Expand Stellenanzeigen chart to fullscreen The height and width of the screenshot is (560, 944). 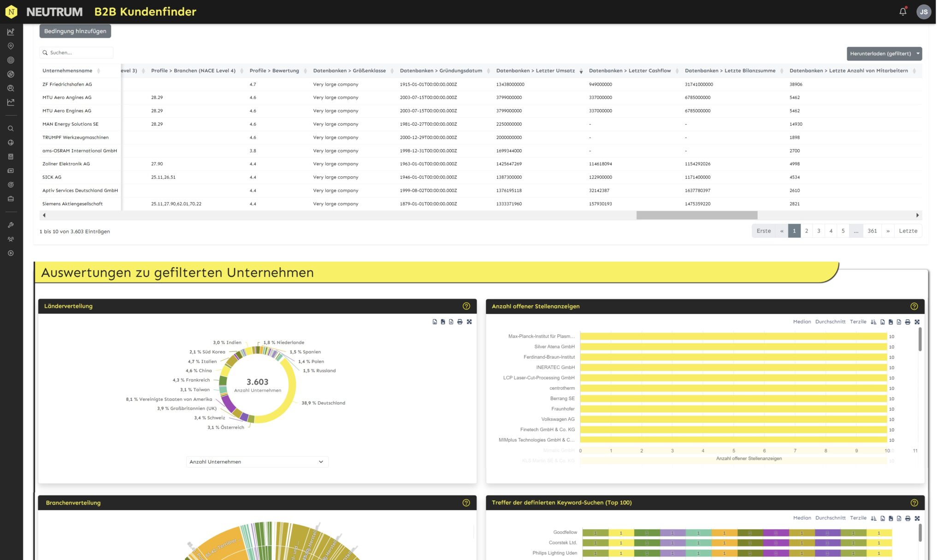917,322
